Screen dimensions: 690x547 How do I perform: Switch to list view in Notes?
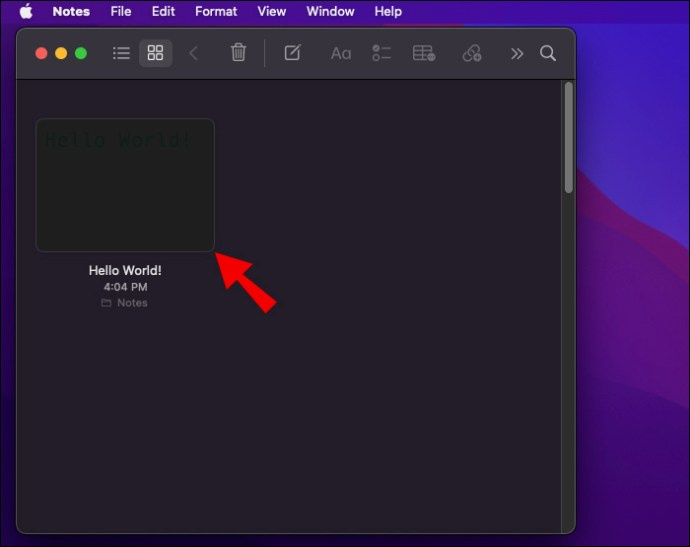121,53
